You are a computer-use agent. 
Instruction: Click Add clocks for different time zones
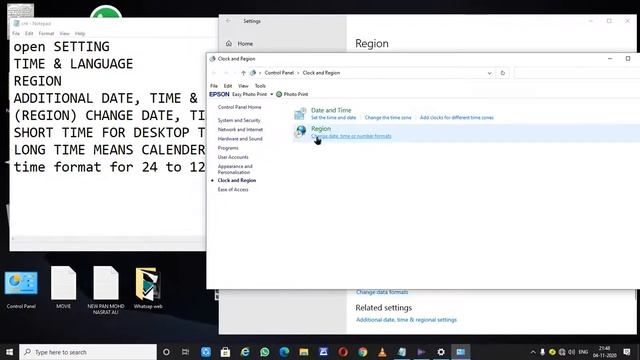click(x=457, y=118)
